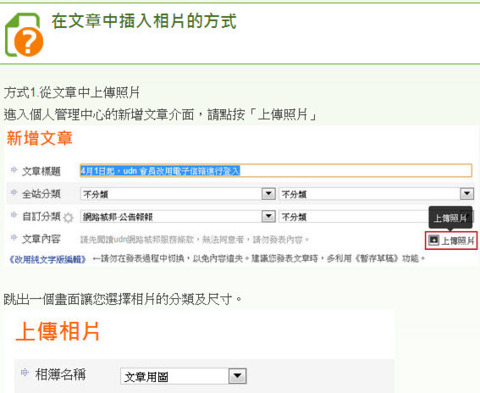Click the bullet icon beside 文章標題
This screenshot has width=480, height=393.
pos(14,170)
